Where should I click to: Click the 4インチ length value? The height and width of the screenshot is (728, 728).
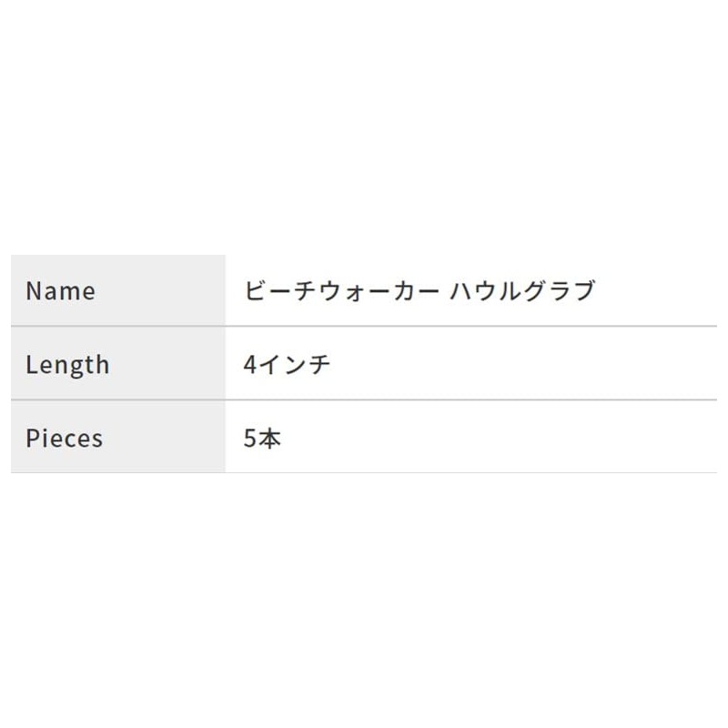click(x=288, y=365)
